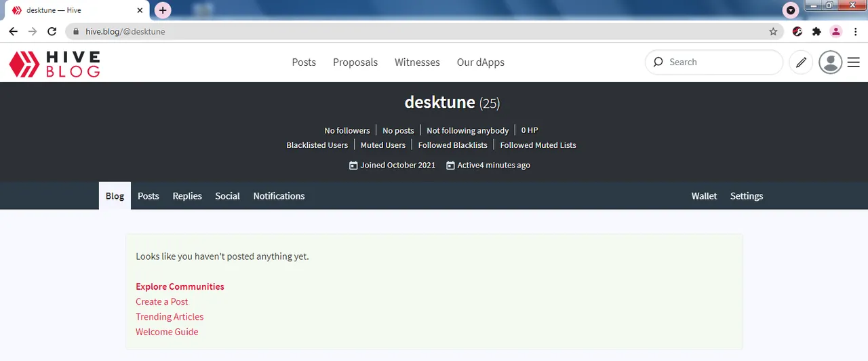
Task: Click the Joined October 2021 text
Action: 398,166
